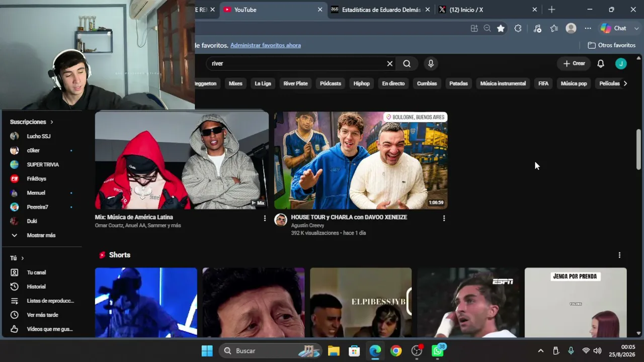Show more filter chips with right arrow
Image resolution: width=644 pixels, height=362 pixels.
pyautogui.click(x=625, y=83)
